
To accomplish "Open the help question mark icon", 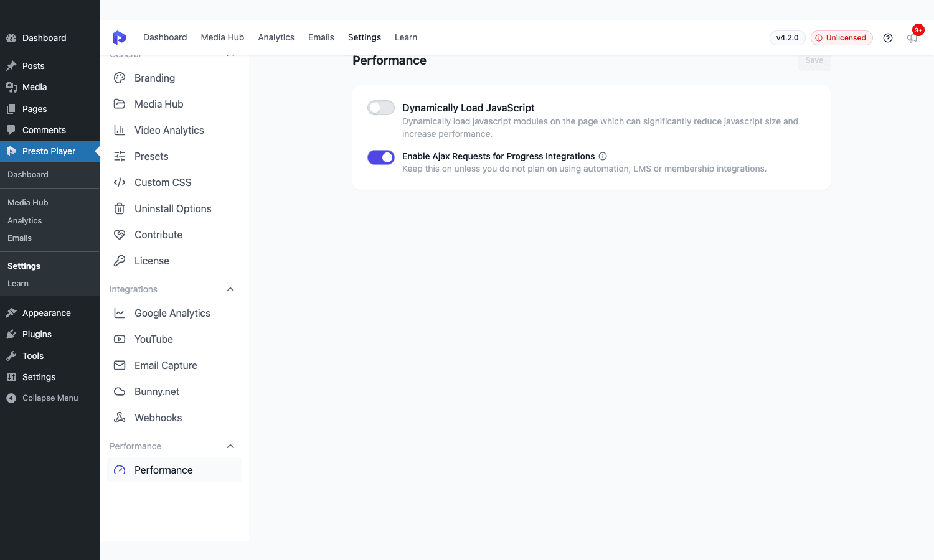I will (888, 38).
